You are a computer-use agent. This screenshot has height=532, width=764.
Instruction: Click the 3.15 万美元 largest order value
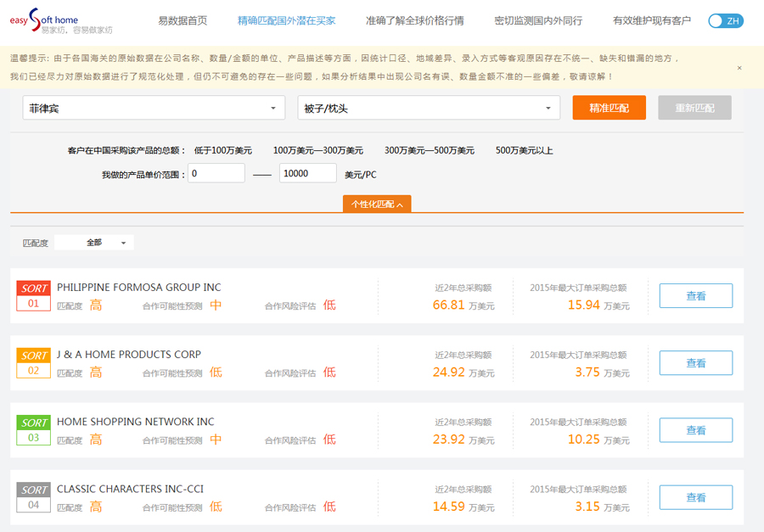click(602, 507)
